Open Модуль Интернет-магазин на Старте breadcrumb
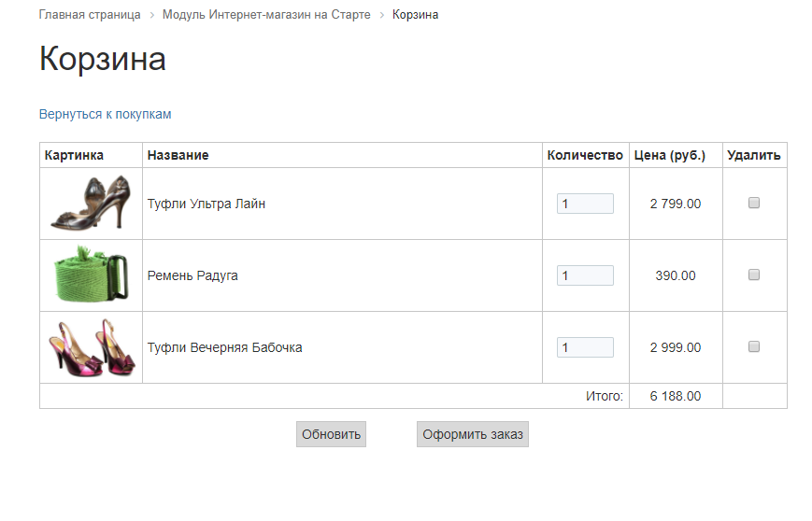The width and height of the screenshot is (812, 521). [266, 15]
